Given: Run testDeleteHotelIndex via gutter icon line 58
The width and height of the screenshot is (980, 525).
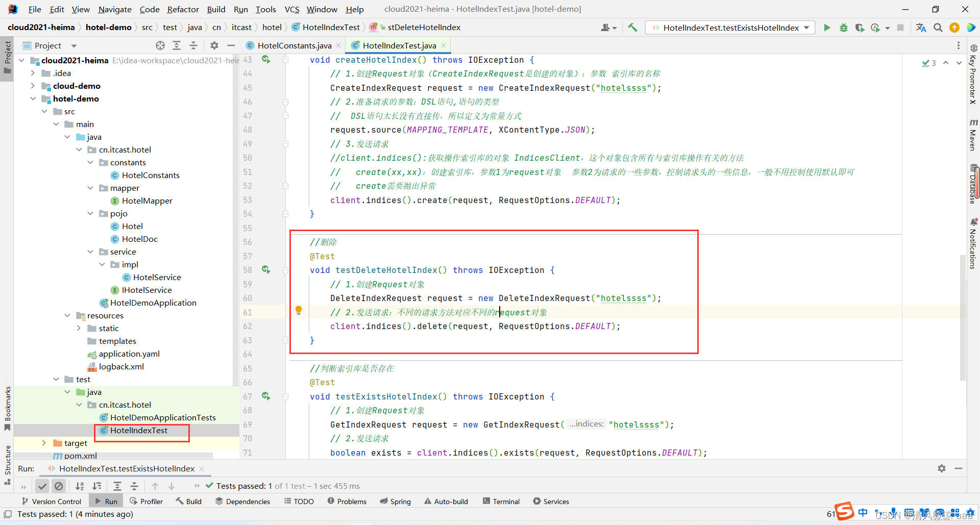Looking at the screenshot, I should click(x=266, y=269).
